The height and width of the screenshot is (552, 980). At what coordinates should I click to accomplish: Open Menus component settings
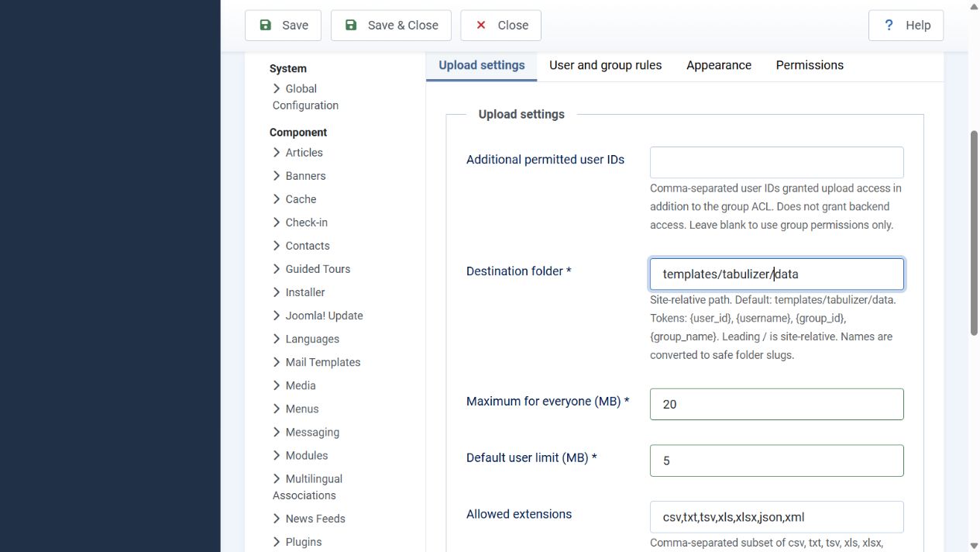click(x=295, y=409)
